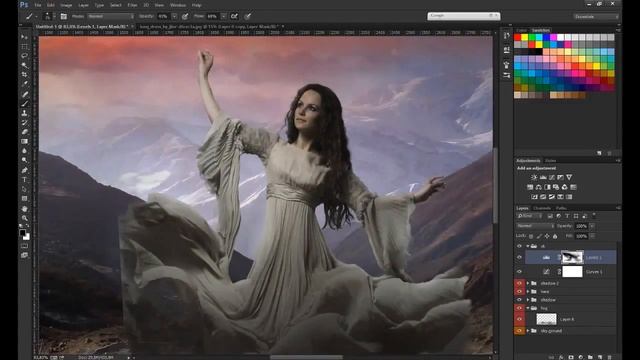Open the Layer menu
This screenshot has width=640, height=360.
click(83, 5)
